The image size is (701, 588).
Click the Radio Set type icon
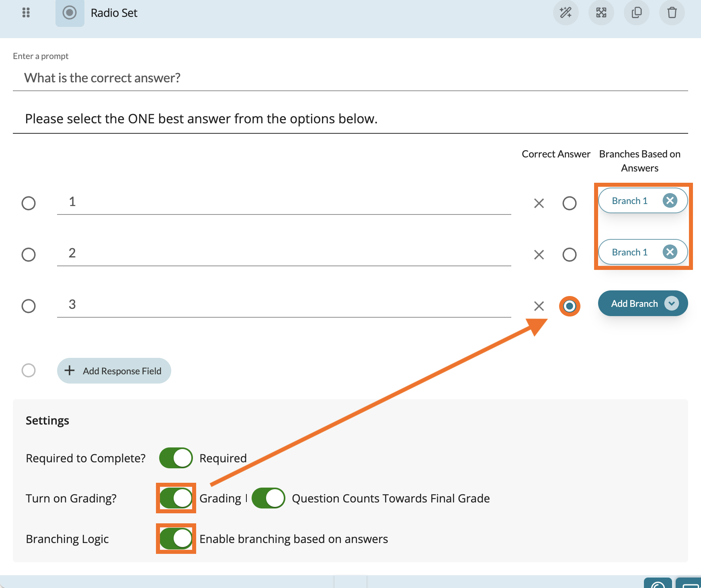(x=70, y=13)
